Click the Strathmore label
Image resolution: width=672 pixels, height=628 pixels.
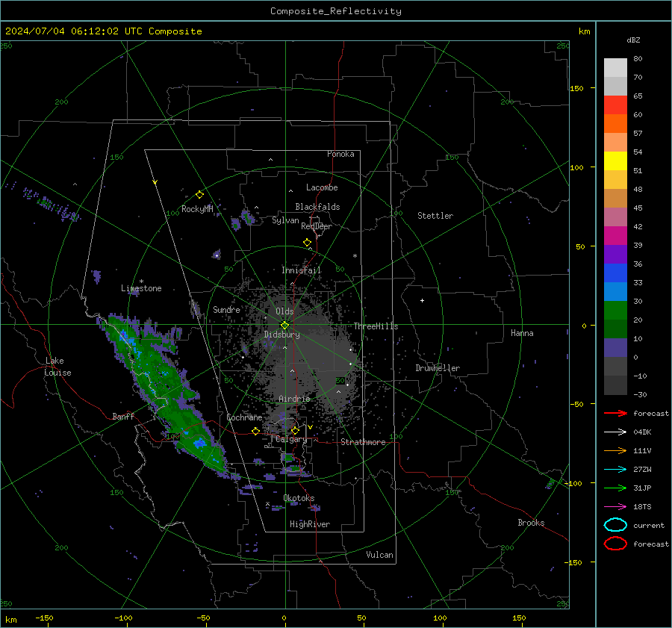pyautogui.click(x=363, y=442)
